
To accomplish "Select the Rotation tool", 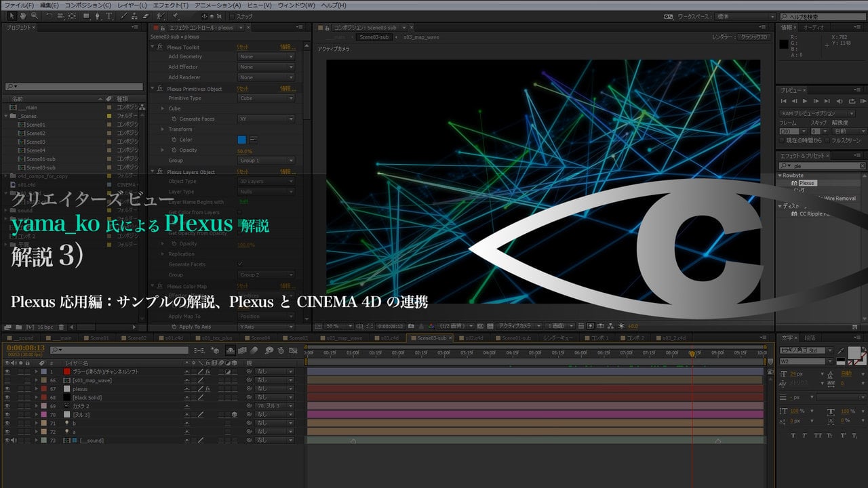I will [x=49, y=16].
